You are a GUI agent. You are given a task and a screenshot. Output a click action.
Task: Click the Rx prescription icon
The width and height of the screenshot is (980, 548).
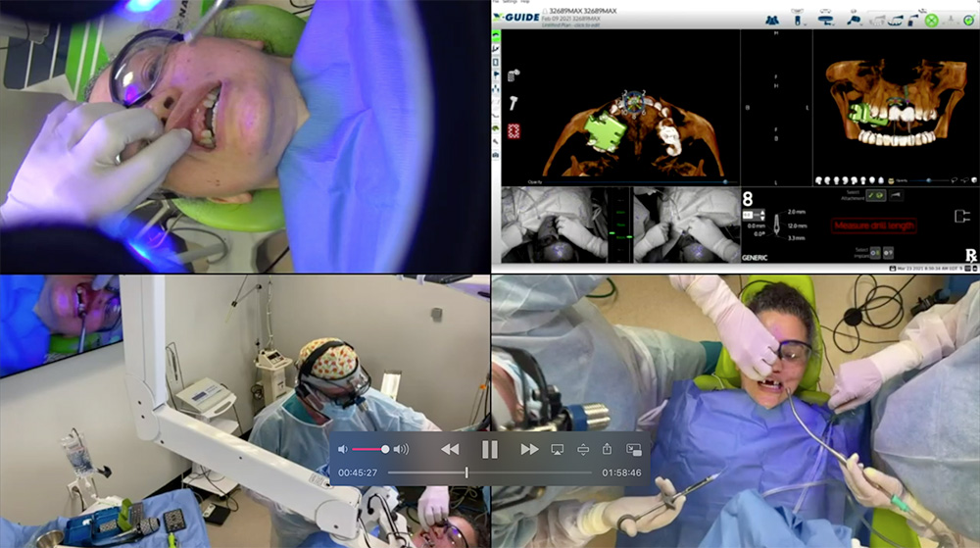[x=971, y=255]
